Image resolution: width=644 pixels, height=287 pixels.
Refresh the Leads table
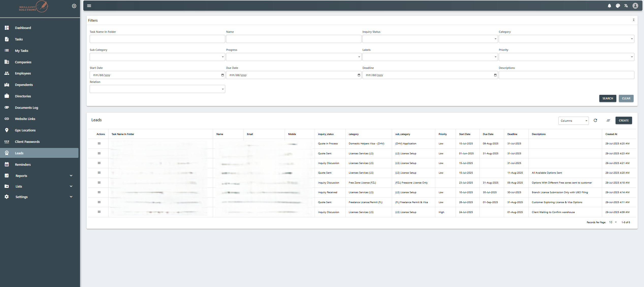(x=595, y=120)
